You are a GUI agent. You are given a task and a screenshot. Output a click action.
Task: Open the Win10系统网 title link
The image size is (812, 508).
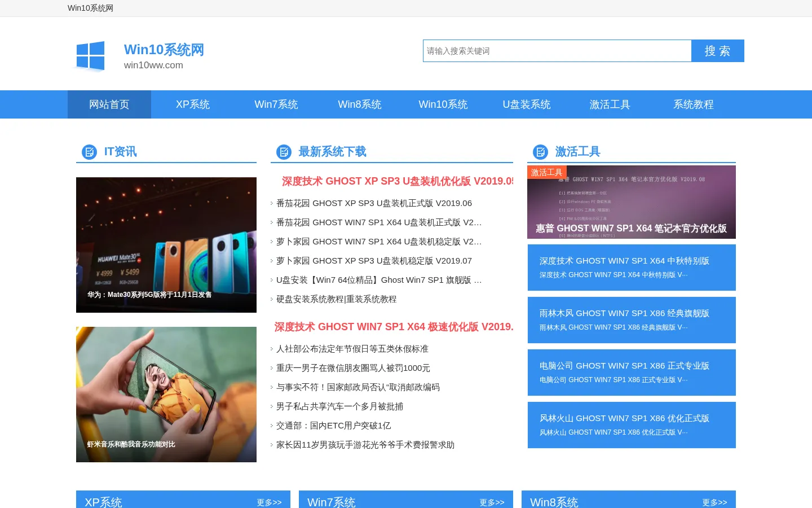click(164, 50)
